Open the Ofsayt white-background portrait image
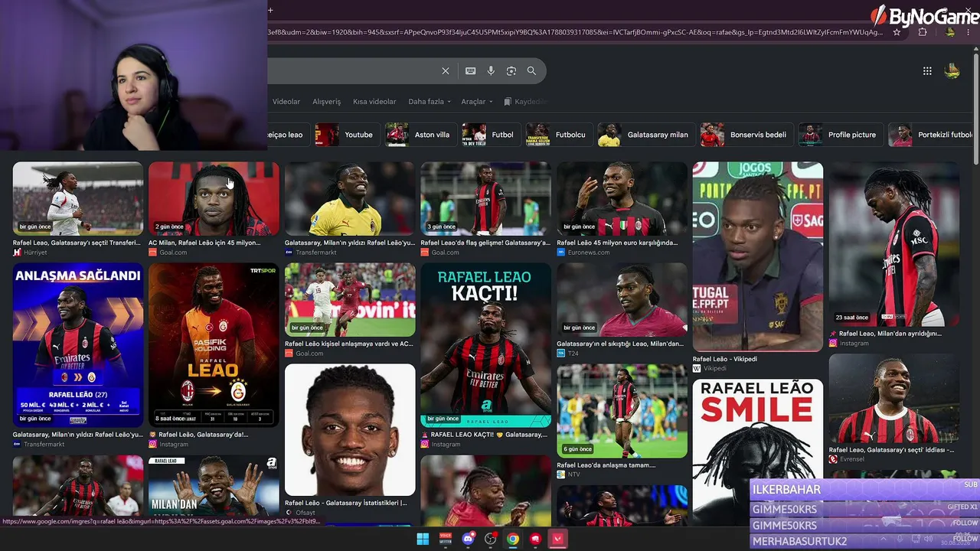 pos(350,430)
